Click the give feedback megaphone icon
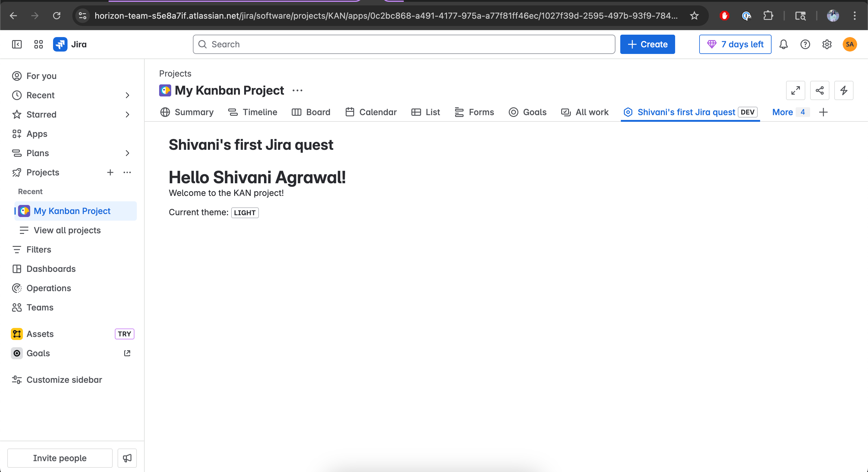The width and height of the screenshot is (868, 472). [127, 458]
